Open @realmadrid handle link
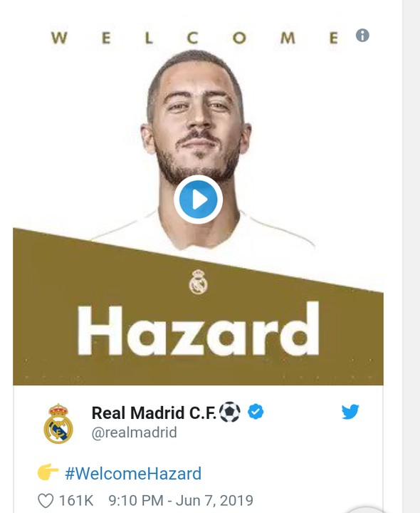 [x=134, y=432]
